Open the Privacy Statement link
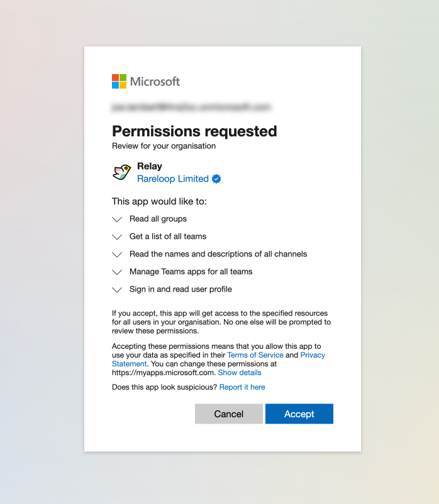 [x=313, y=355]
